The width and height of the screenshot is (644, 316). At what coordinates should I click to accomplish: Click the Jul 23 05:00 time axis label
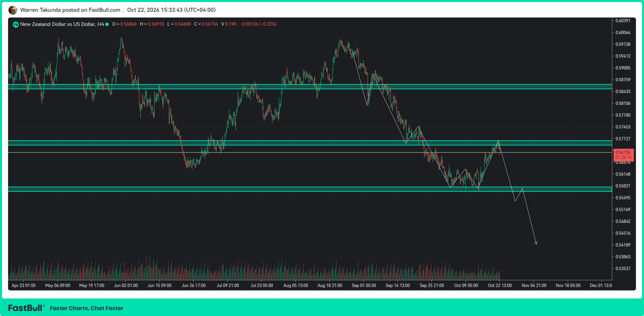pos(262,285)
